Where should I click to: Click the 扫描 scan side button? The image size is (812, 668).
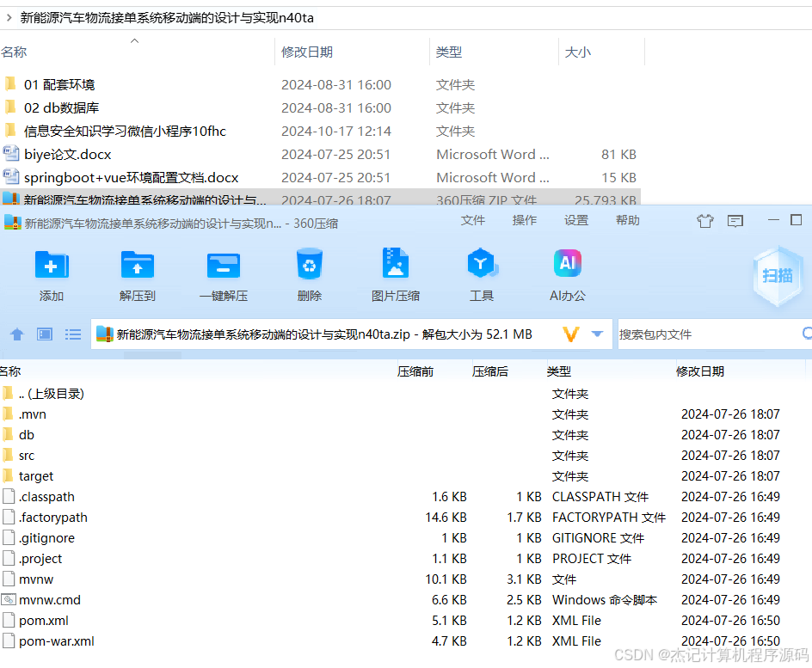click(778, 275)
